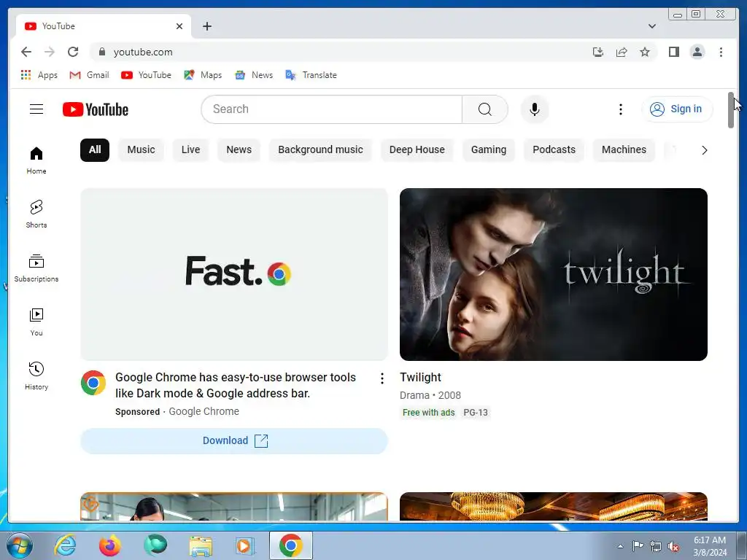This screenshot has width=747, height=560.
Task: Share this page icon in address bar
Action: (622, 52)
